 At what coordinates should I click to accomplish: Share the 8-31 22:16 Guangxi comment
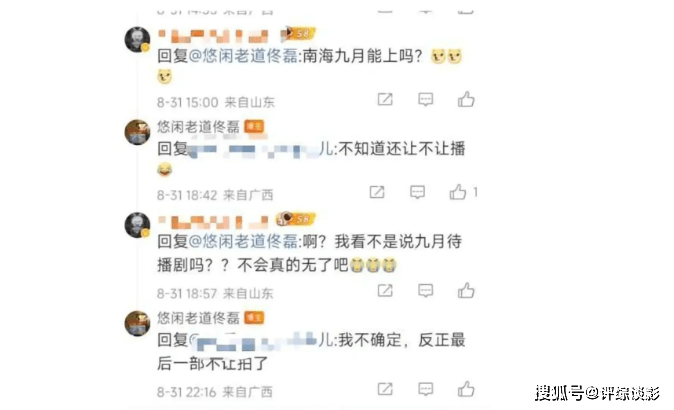coord(385,389)
